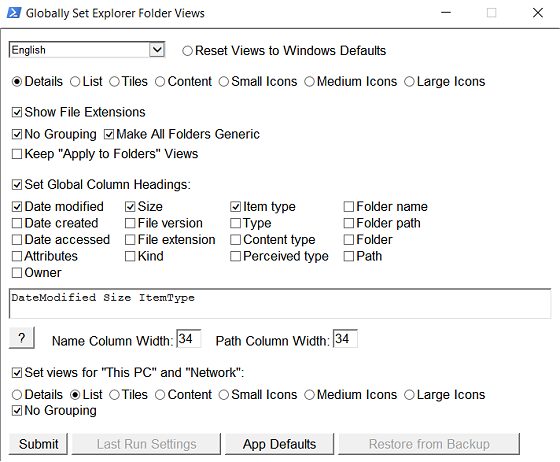Select the bottom Large Icons radio button
560x462 pixels.
coord(409,395)
